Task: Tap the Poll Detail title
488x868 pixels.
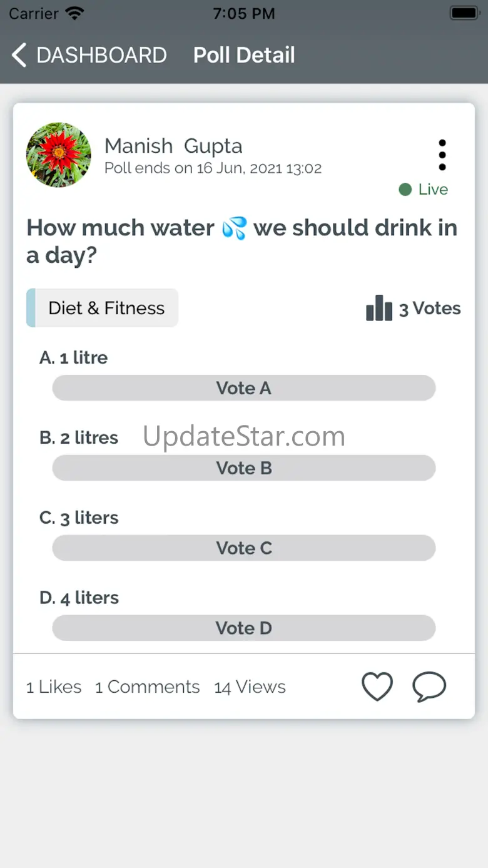Action: pyautogui.click(x=244, y=55)
